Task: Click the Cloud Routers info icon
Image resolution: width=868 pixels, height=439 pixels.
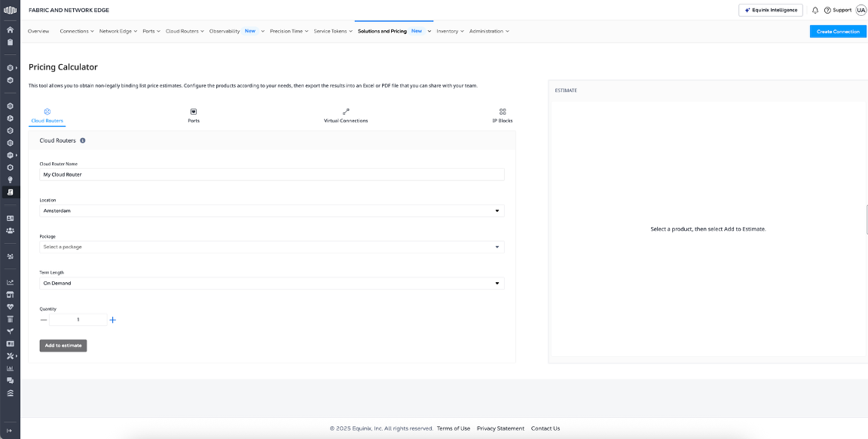Action: [x=83, y=140]
